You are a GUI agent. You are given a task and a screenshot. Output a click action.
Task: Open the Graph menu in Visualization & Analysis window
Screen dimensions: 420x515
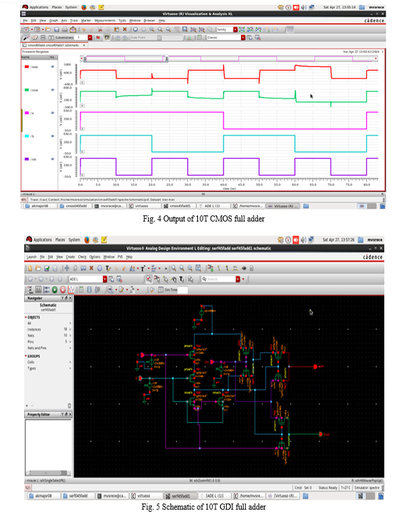54,20
